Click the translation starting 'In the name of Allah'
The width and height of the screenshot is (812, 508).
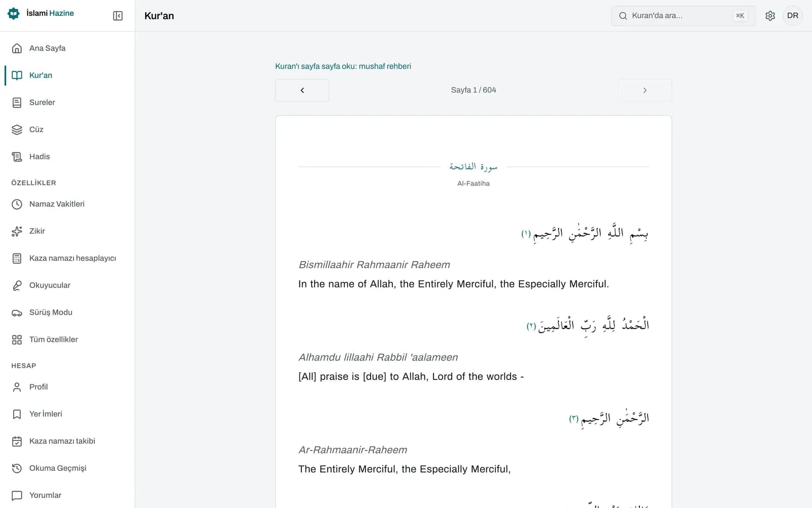(x=454, y=284)
